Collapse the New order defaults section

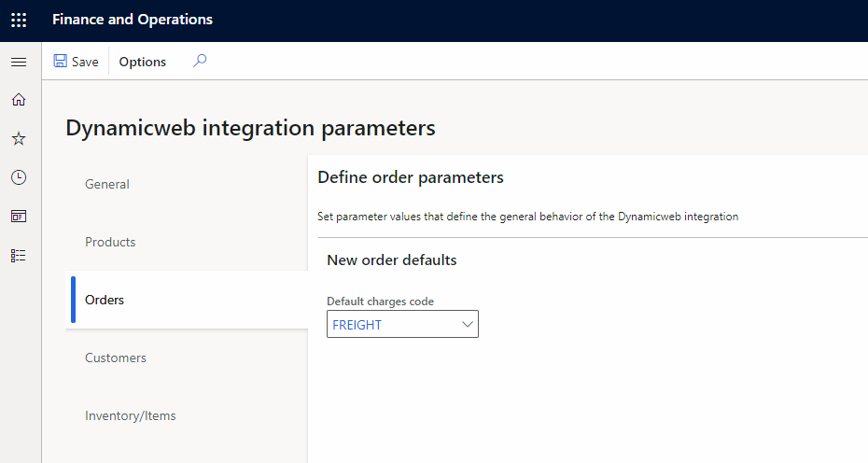tap(392, 260)
